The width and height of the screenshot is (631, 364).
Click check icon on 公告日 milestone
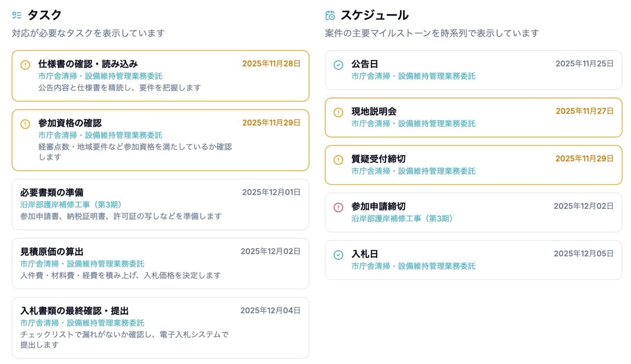(338, 64)
